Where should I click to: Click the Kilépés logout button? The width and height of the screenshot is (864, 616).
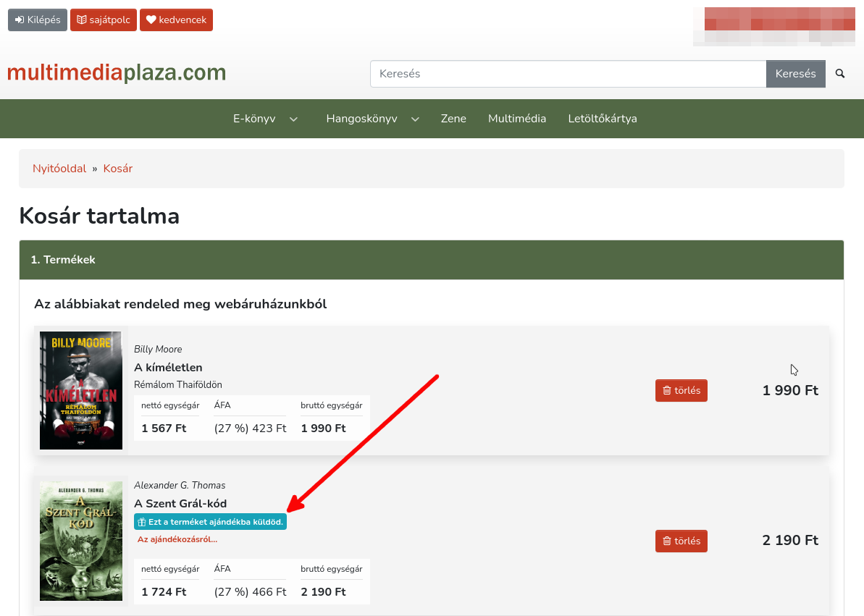point(38,20)
